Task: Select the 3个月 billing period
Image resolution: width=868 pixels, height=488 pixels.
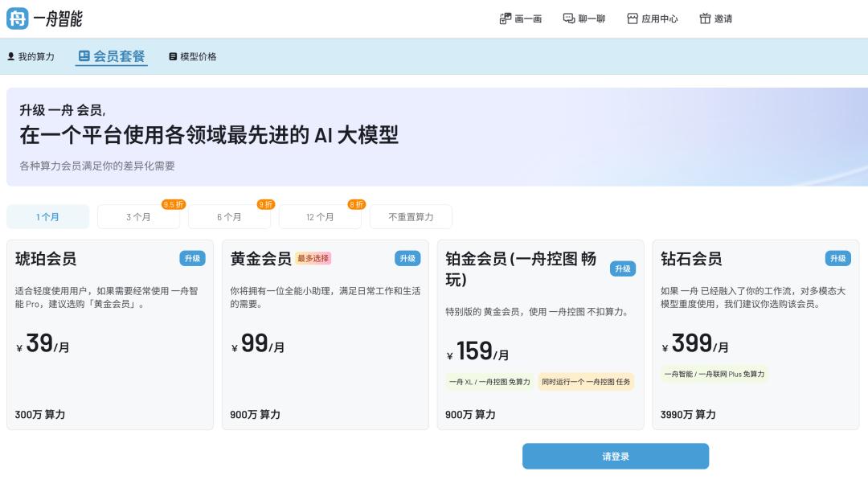Action: tap(138, 216)
